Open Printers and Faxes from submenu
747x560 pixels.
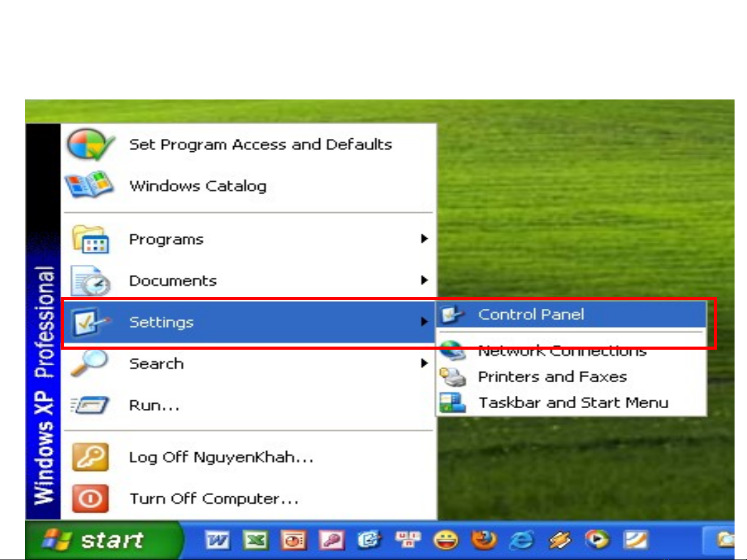coord(571,377)
